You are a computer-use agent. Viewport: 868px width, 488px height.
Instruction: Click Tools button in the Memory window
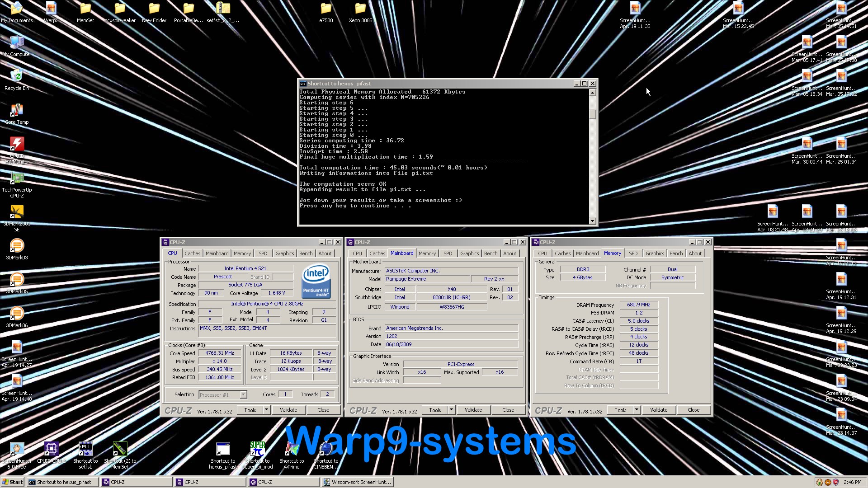620,410
